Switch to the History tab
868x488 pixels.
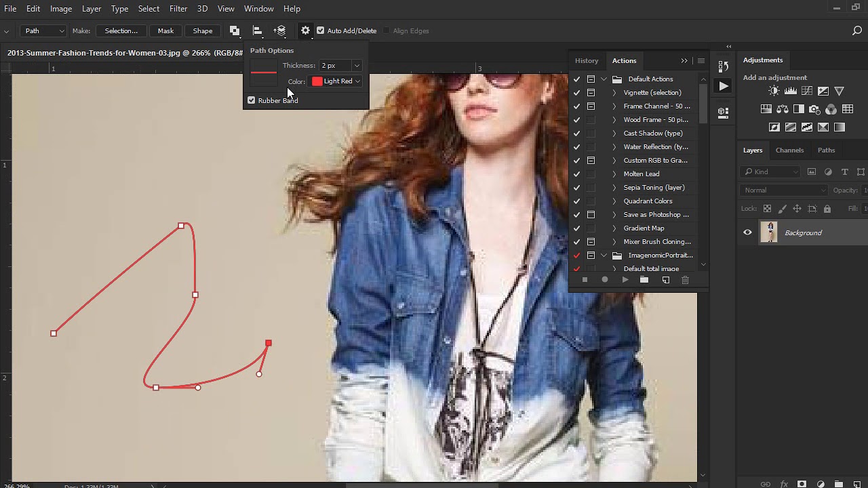pyautogui.click(x=587, y=60)
